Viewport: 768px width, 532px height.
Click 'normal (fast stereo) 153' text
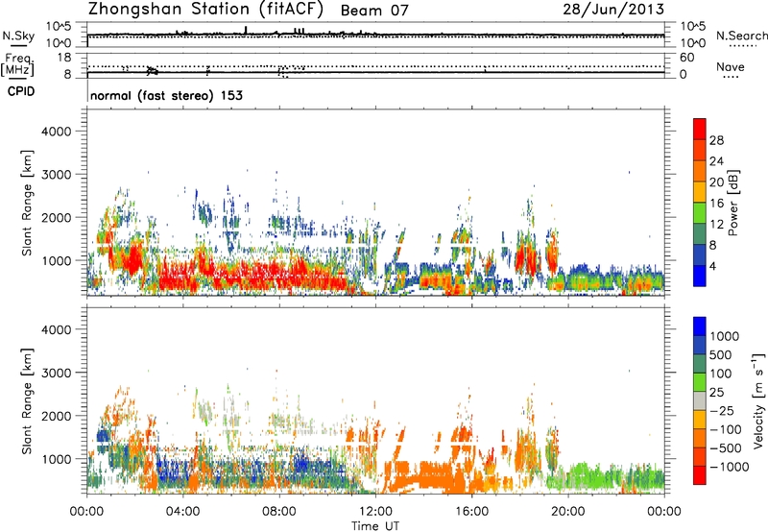[166, 95]
